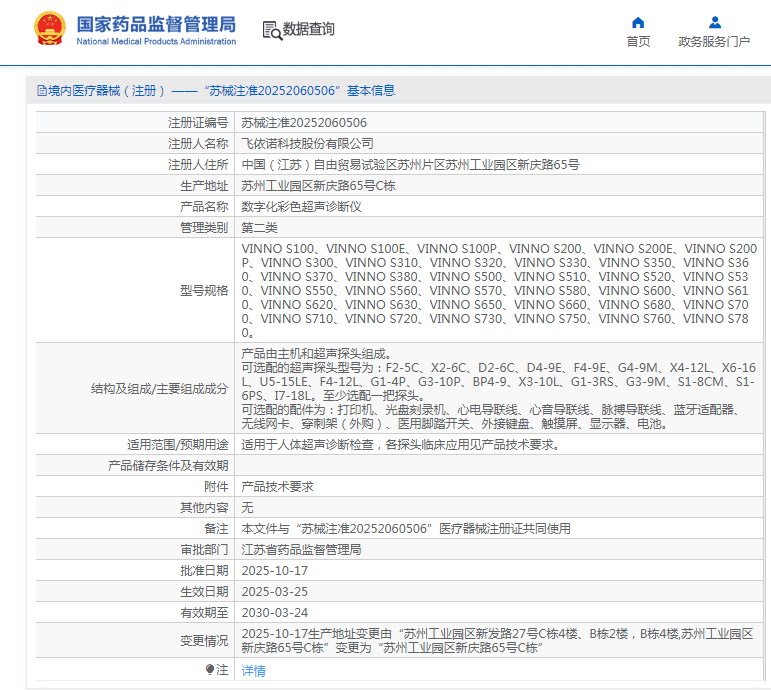Click registrant name 飞依诺科技股份有限公司
771x690 pixels.
point(308,144)
